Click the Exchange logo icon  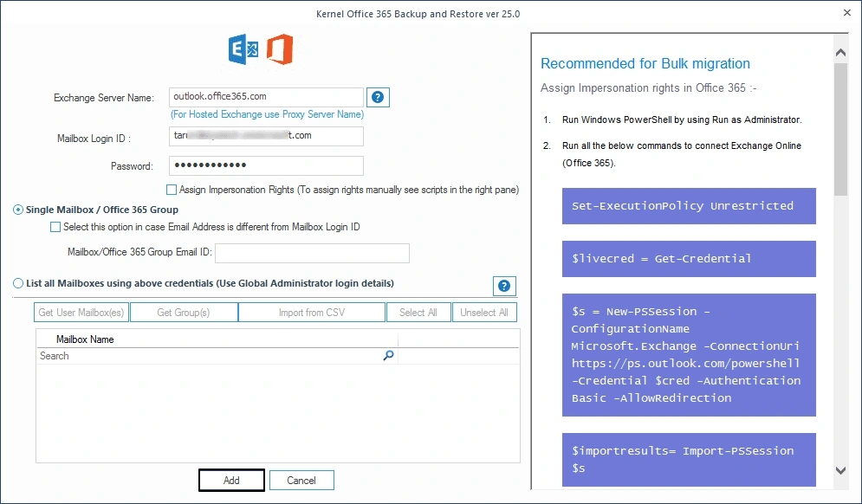coord(243,50)
